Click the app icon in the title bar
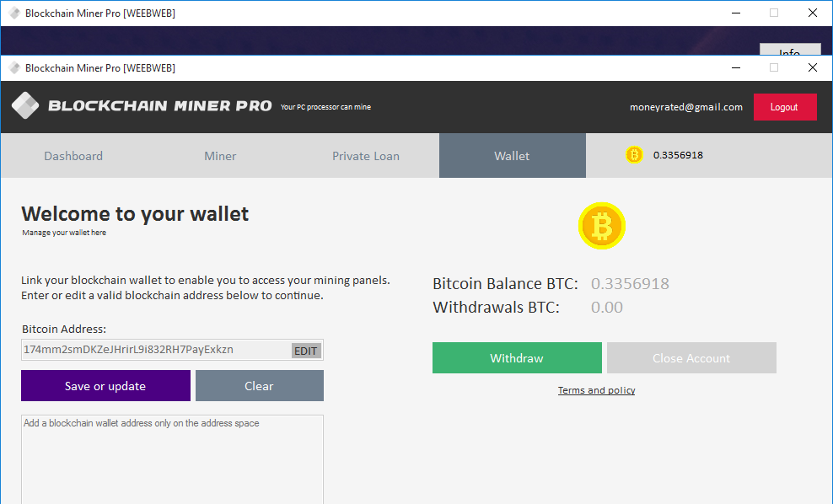The width and height of the screenshot is (833, 504). [13, 67]
